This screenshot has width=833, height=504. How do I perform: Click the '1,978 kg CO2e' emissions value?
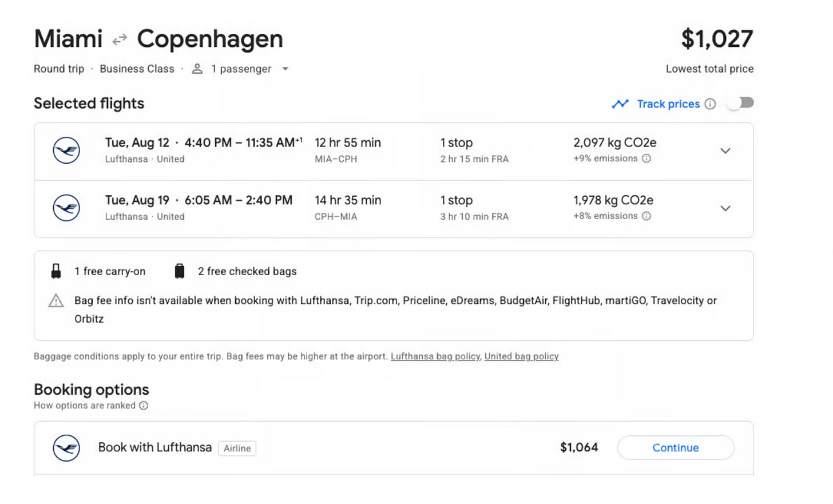613,200
